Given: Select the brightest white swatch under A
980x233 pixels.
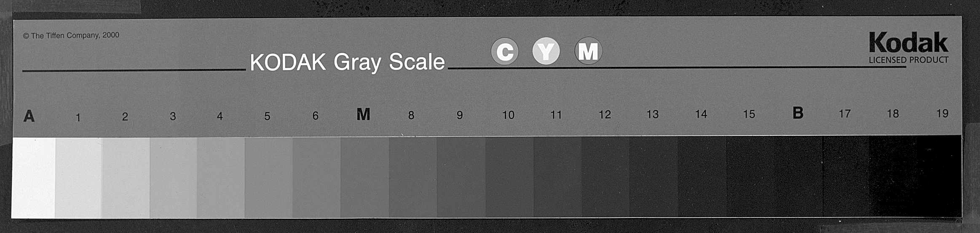Looking at the screenshot, I should (33, 177).
